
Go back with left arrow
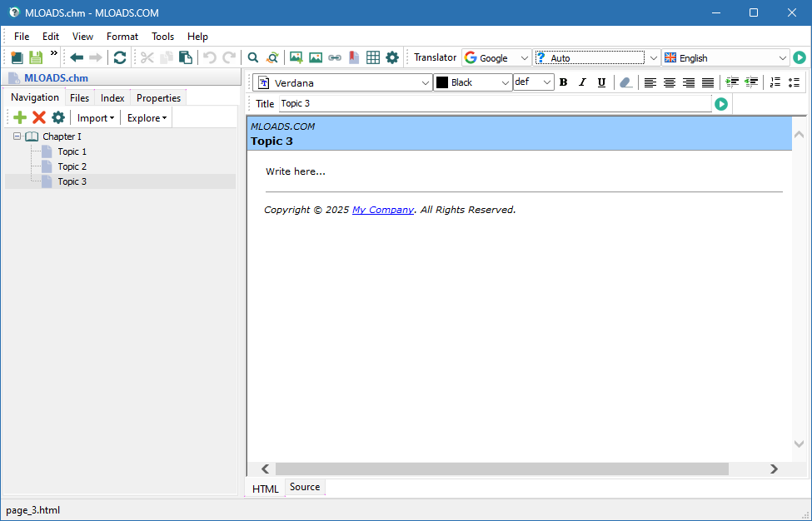[x=77, y=57]
